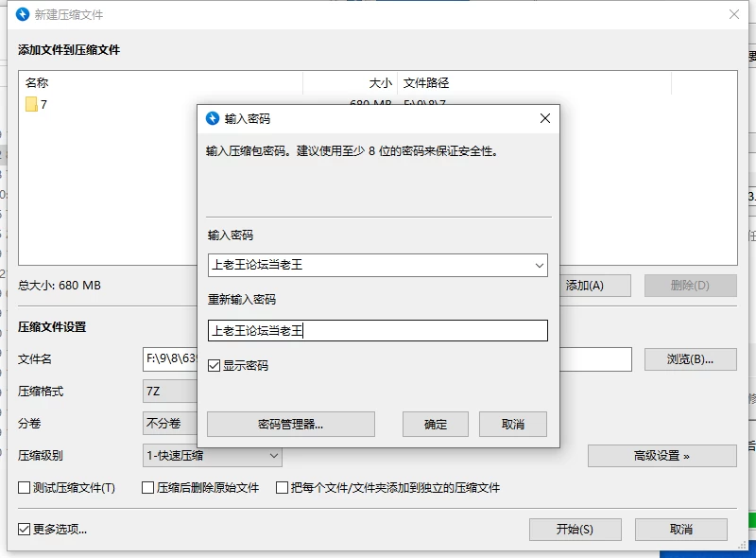The width and height of the screenshot is (756, 558).
Task: Sort by the 名称 column header
Action: (161, 83)
